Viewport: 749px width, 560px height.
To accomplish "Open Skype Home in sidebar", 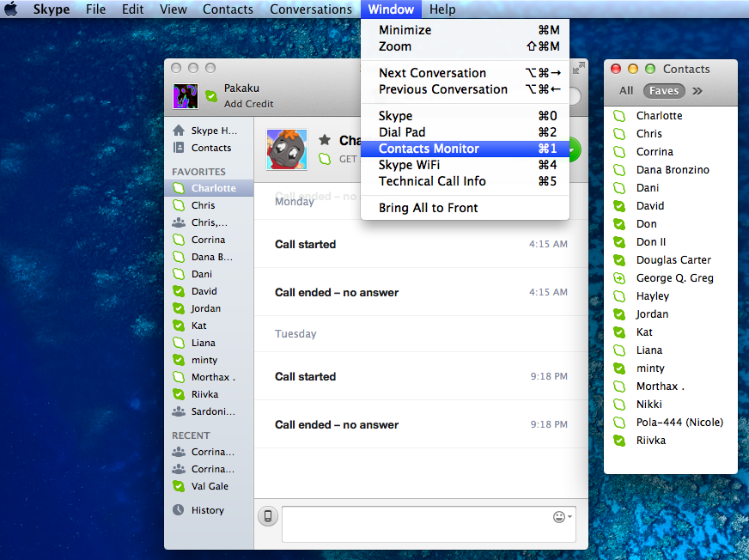I will [x=208, y=131].
